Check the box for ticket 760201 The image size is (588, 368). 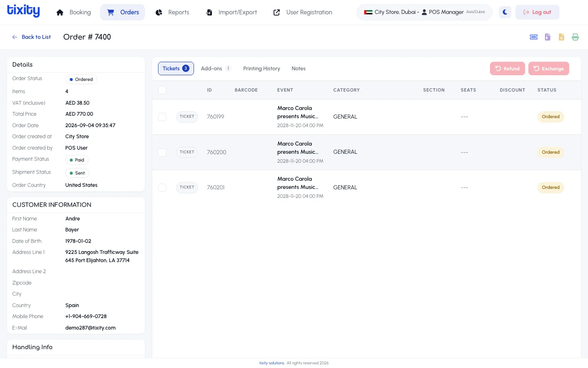[162, 188]
